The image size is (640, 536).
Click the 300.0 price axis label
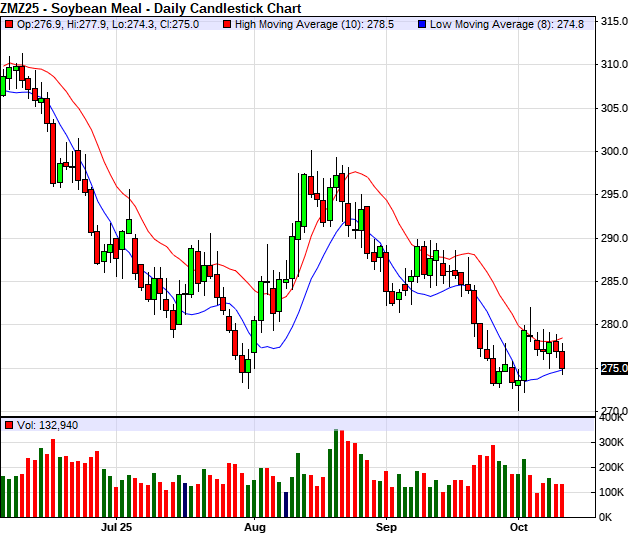[613, 152]
